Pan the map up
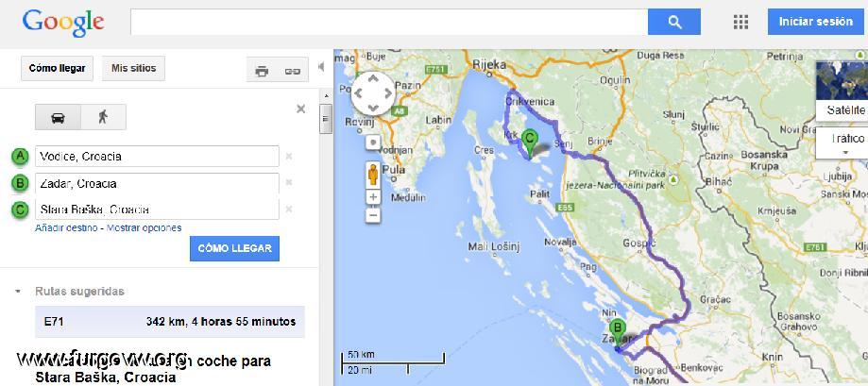Viewport: 868px width, 386px height. (x=373, y=79)
